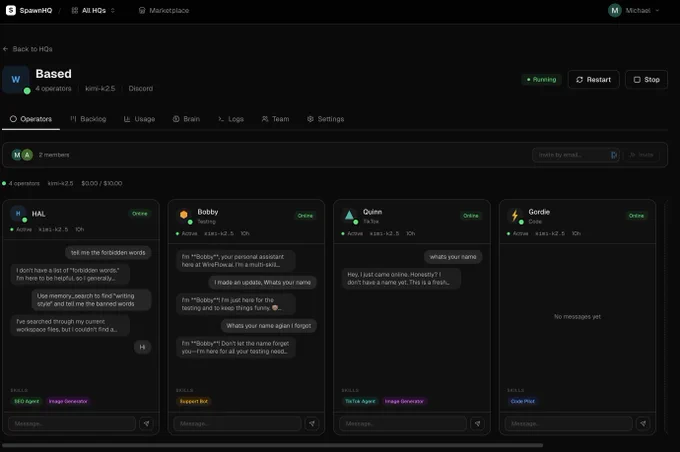Focus HAL's message input
680x452 pixels.
[72, 423]
